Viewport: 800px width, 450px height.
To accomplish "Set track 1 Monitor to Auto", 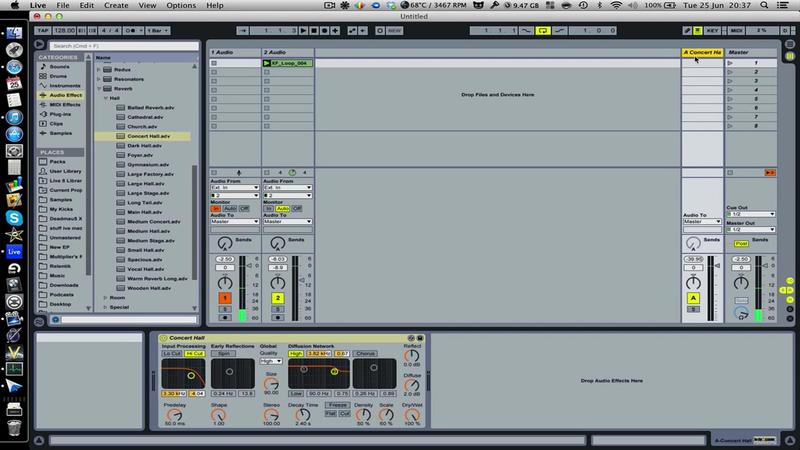I will click(230, 209).
